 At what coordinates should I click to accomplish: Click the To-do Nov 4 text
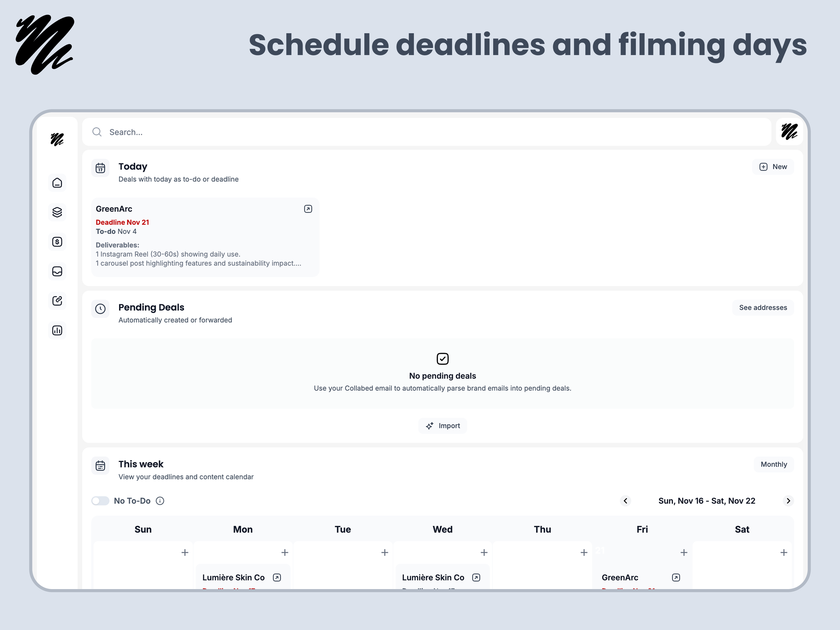[116, 231]
